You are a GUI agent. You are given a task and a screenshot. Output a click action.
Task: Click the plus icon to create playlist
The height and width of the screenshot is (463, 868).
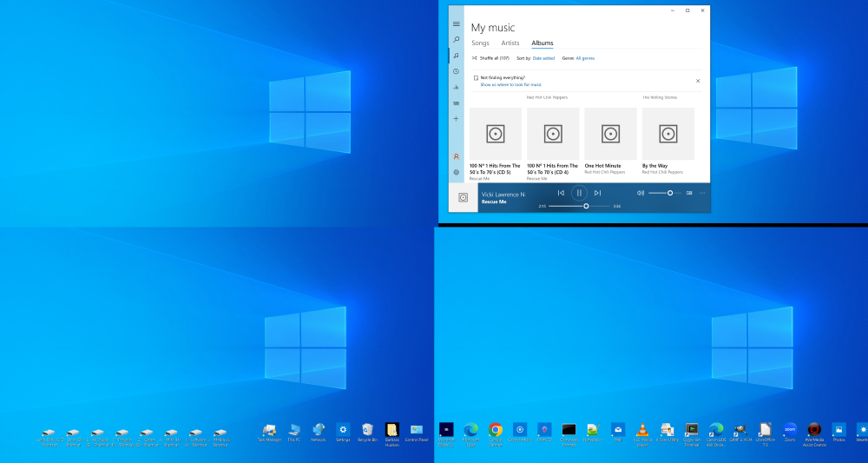(x=457, y=118)
